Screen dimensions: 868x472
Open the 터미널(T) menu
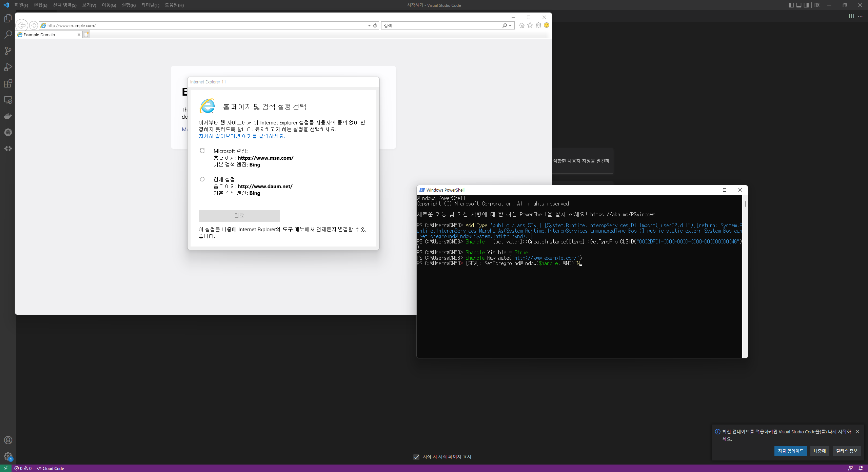click(150, 5)
